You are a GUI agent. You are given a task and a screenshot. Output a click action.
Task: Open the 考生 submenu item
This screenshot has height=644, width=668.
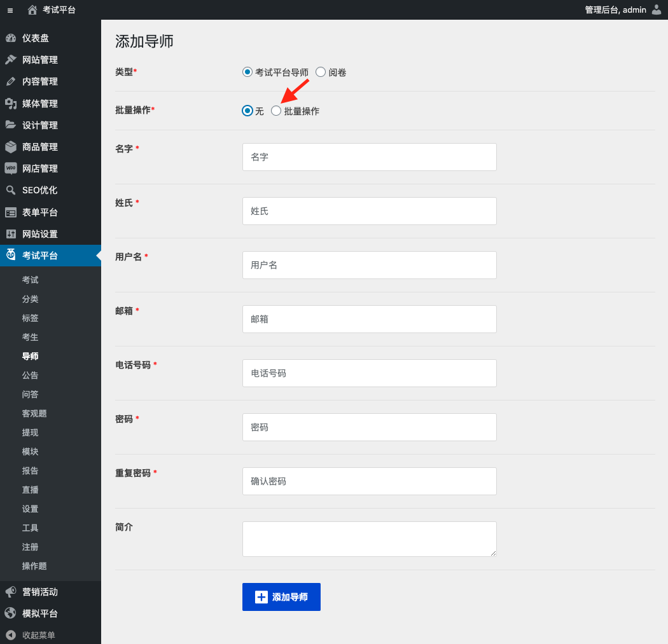31,337
